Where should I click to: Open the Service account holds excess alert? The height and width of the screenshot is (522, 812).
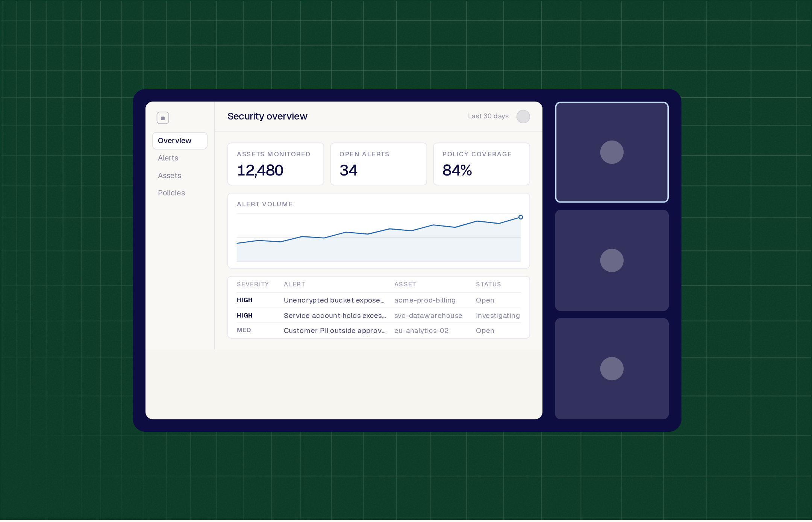point(335,316)
